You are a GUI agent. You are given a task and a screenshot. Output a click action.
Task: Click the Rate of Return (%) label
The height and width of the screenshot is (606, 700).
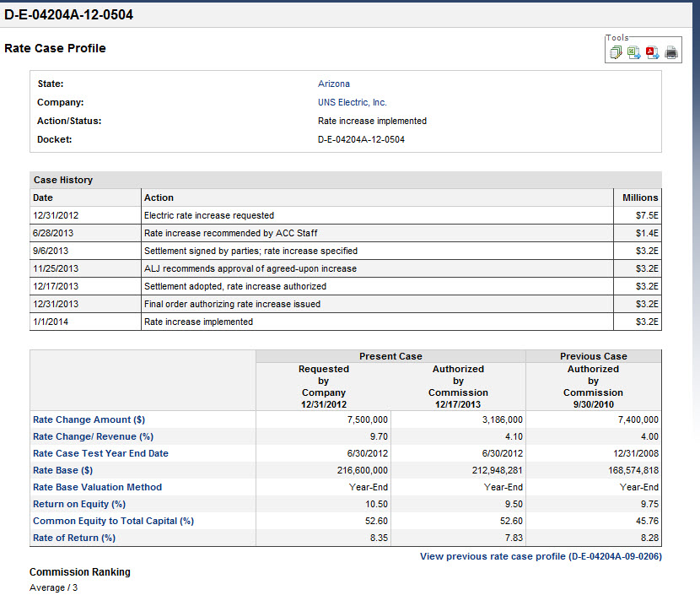(x=74, y=538)
